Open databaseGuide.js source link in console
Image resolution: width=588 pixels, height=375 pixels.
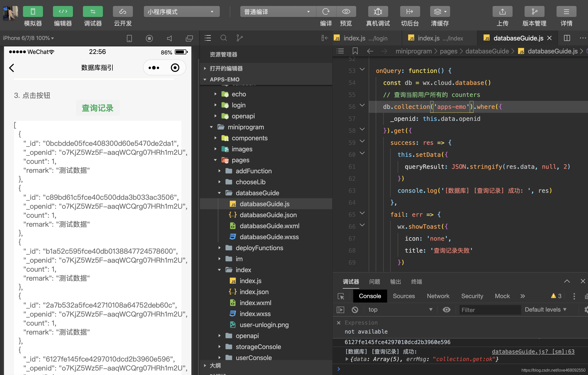[x=533, y=352]
